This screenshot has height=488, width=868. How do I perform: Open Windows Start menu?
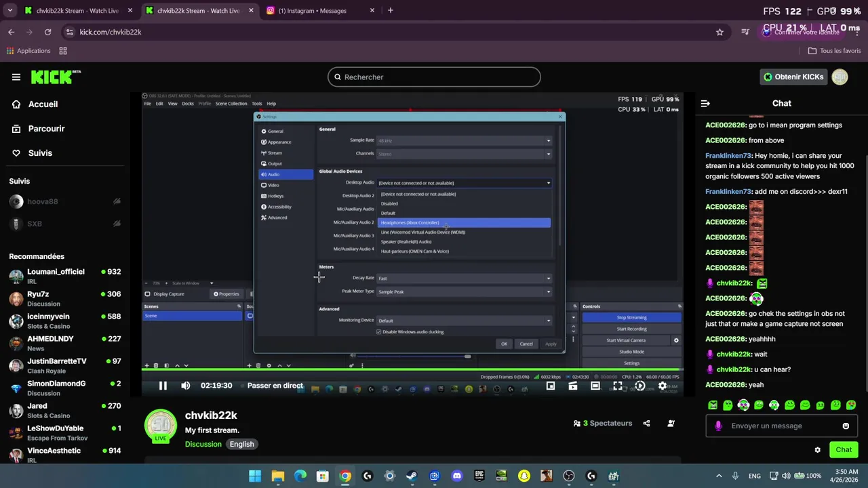click(255, 476)
